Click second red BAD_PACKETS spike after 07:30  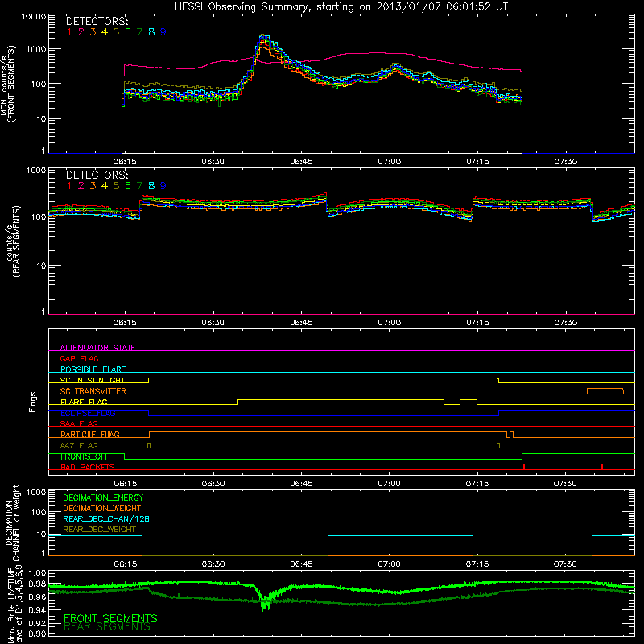[602, 467]
